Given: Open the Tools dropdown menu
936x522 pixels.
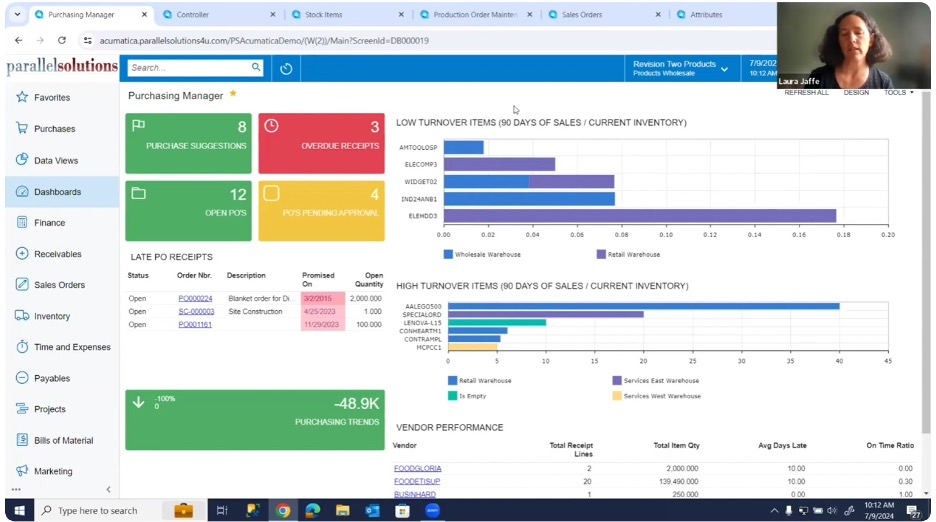Looking at the screenshot, I should coord(898,92).
